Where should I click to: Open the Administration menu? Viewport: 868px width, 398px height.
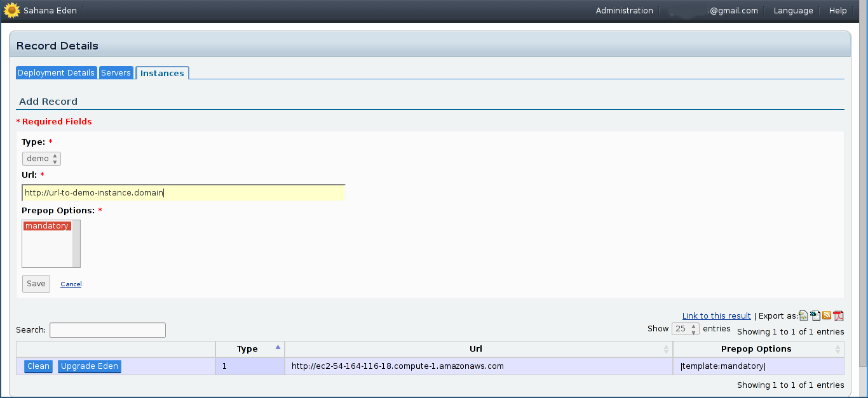(624, 11)
